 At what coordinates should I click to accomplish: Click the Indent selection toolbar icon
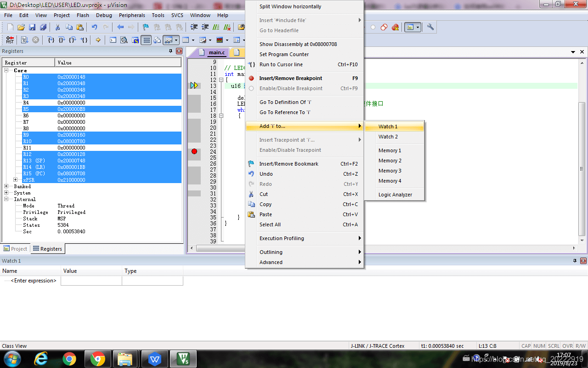(x=194, y=27)
